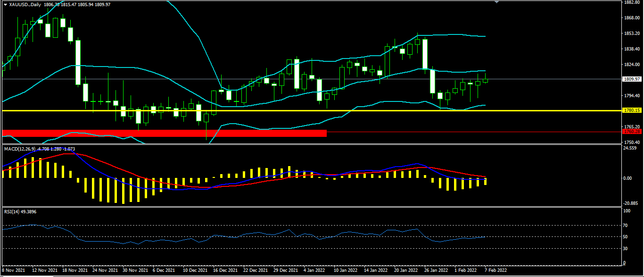Click the 26 Jan 2022 date label
Image resolution: width=644 pixels, height=277 pixels.
pos(436,271)
